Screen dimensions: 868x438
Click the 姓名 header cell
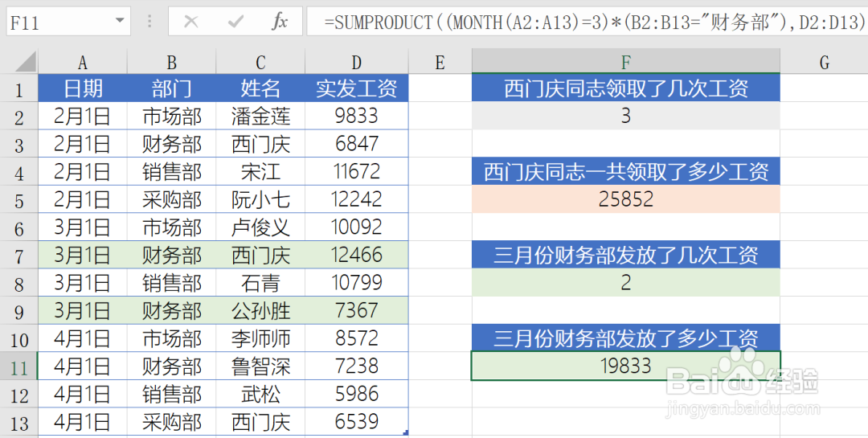[260, 88]
